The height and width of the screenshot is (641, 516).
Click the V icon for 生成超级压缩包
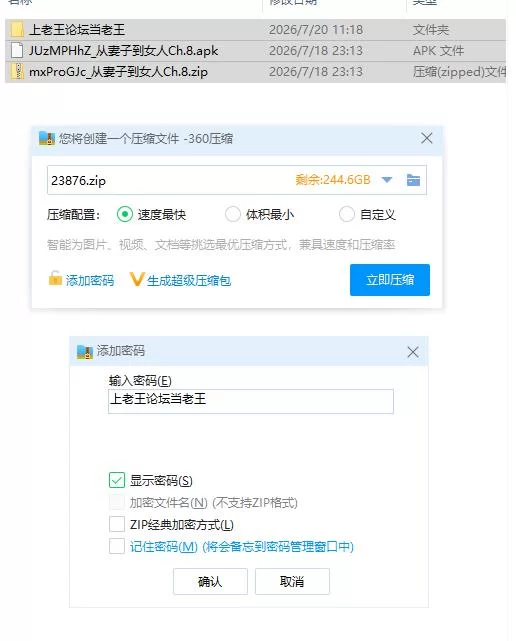pyautogui.click(x=137, y=279)
